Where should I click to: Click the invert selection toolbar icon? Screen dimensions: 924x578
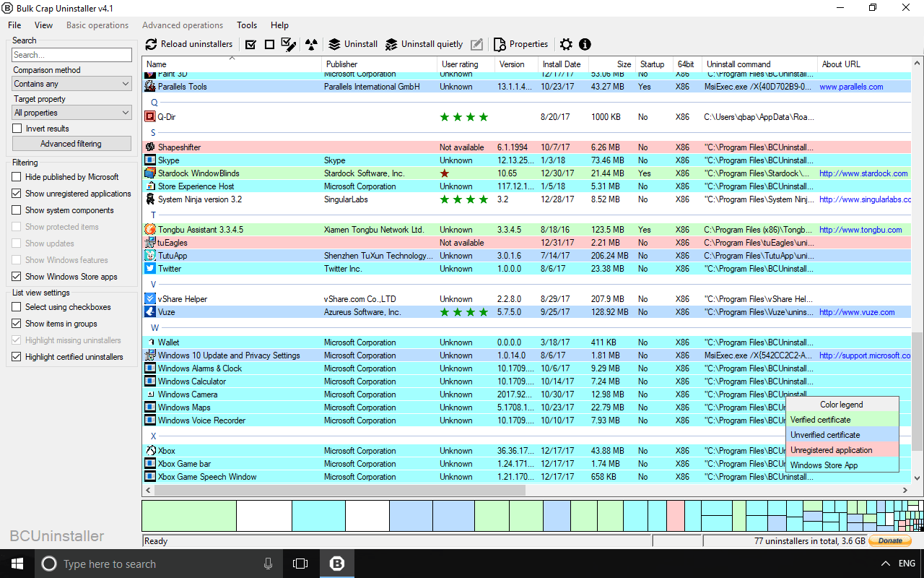(x=289, y=44)
